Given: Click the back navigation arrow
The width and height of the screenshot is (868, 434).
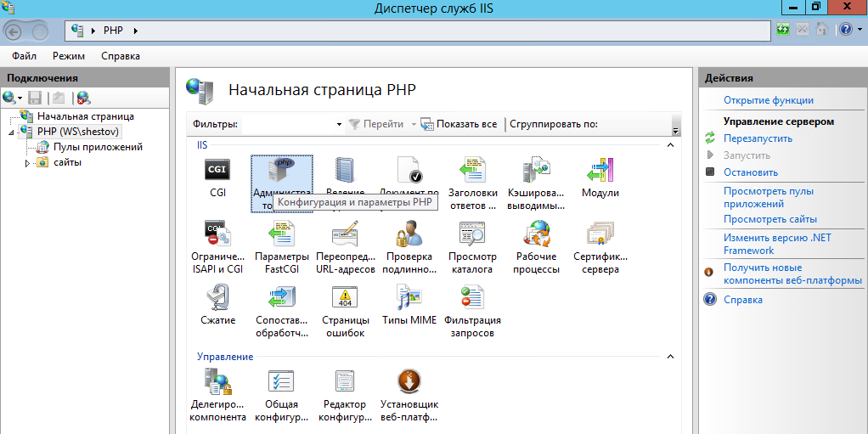Looking at the screenshot, I should coord(14,31).
